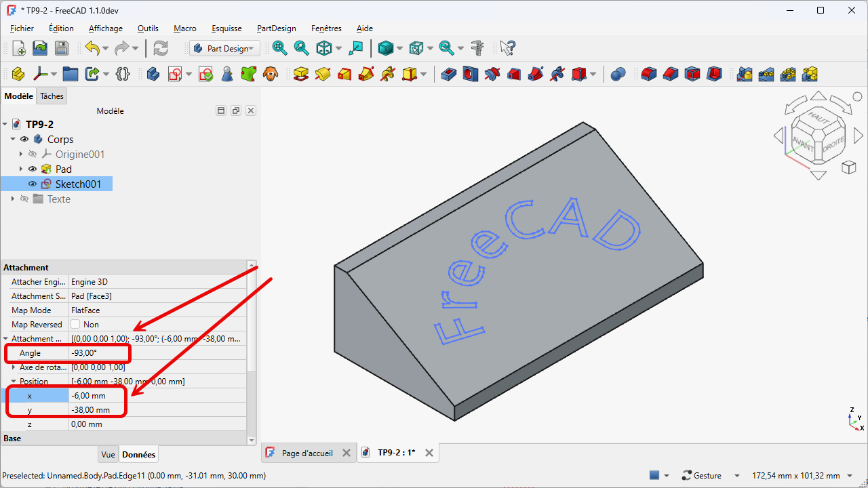Toggle the Map Reversed checkbox

(x=76, y=325)
